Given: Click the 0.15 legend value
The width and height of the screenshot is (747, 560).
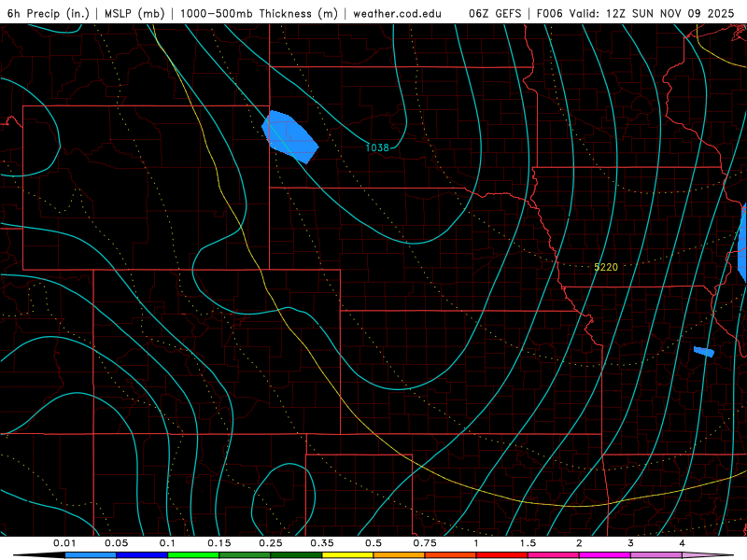Looking at the screenshot, I should (219, 543).
